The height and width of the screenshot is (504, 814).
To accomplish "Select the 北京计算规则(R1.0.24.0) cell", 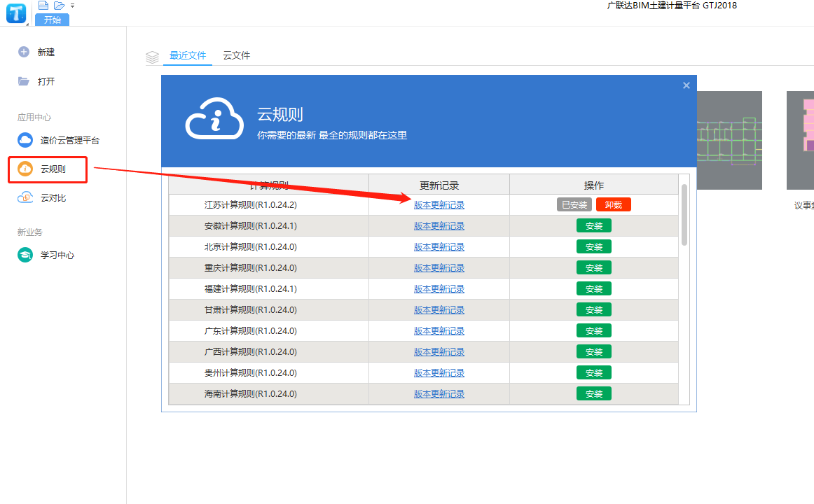I will click(269, 247).
